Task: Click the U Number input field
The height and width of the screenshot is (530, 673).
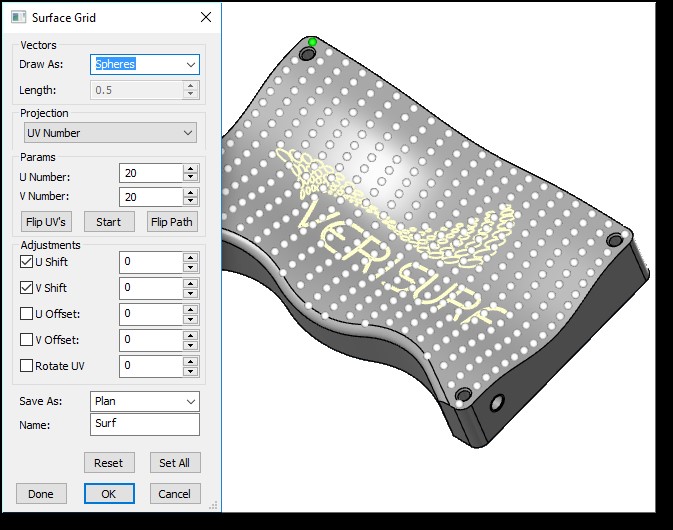Action: pos(151,173)
